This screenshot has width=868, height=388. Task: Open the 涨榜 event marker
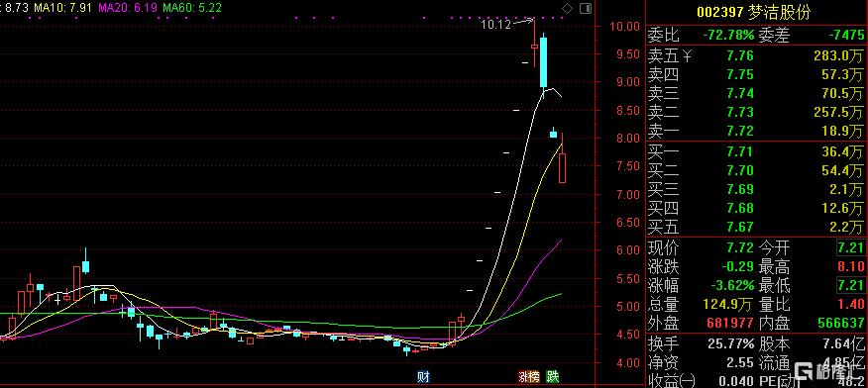tap(529, 377)
